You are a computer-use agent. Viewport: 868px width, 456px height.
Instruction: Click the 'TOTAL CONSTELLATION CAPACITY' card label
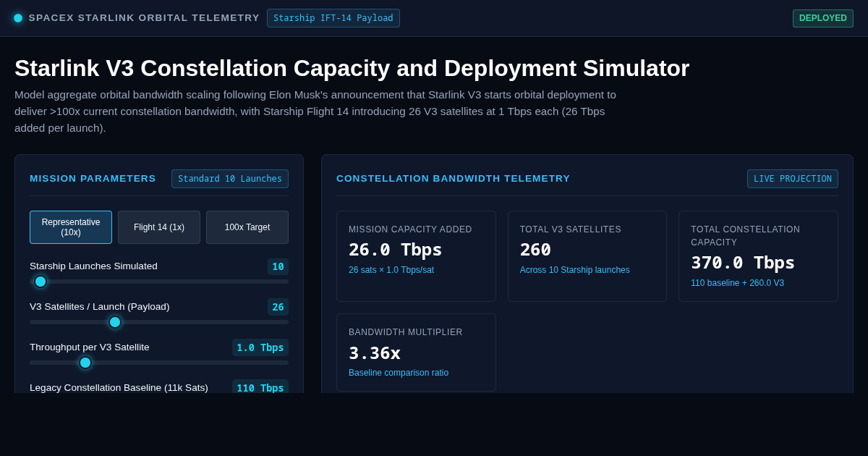coord(746,236)
